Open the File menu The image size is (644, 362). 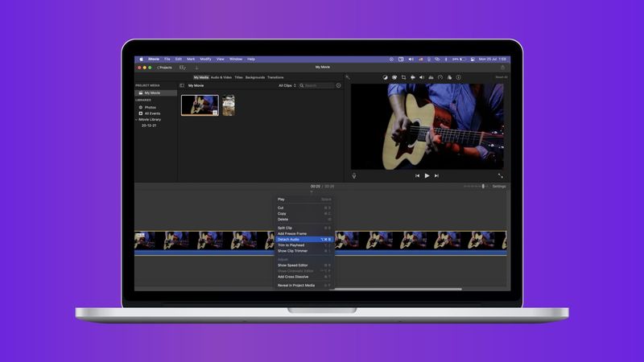[167, 59]
